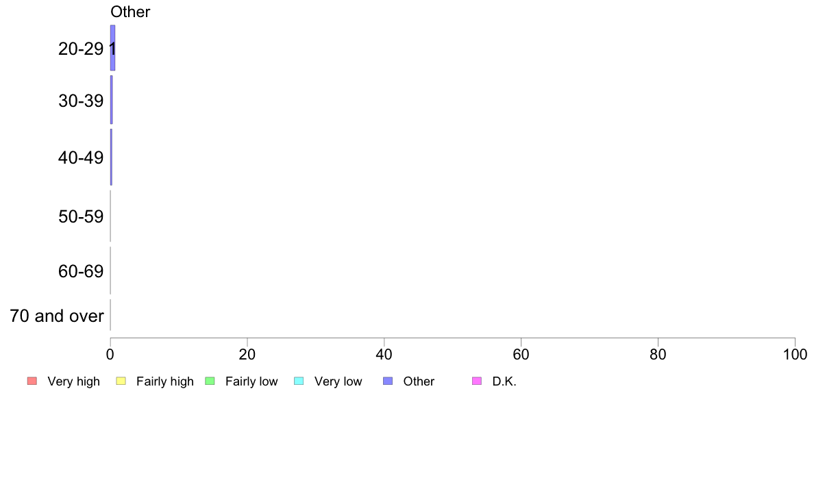Viewport: 814px width, 504px height.
Task: Click the Very high legend text
Action: 74,381
